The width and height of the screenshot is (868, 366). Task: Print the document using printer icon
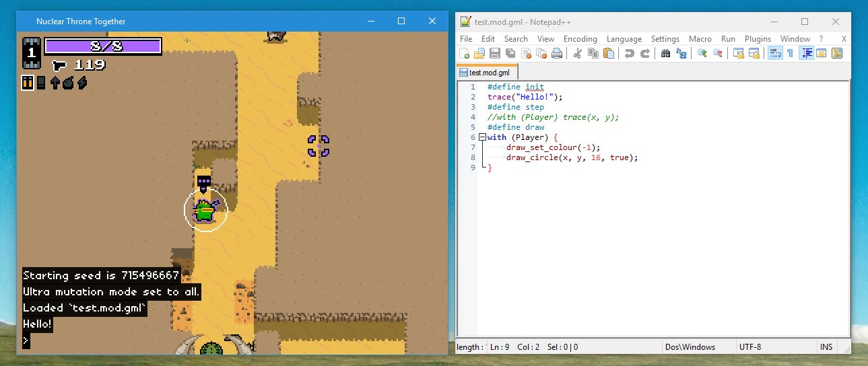tap(557, 54)
